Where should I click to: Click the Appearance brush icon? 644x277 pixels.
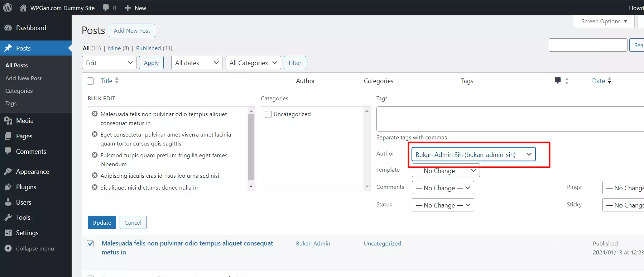coord(8,172)
